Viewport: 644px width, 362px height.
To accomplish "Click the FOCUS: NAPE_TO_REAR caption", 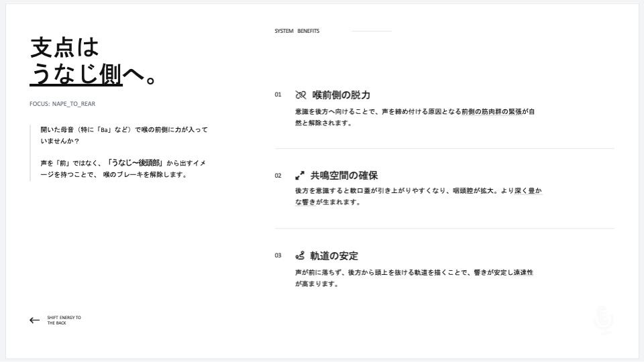I will 67,104.
